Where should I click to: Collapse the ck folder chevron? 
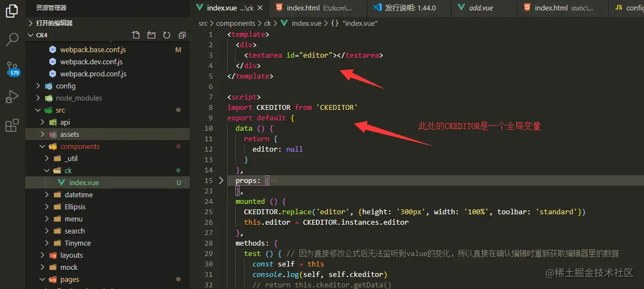coord(47,171)
